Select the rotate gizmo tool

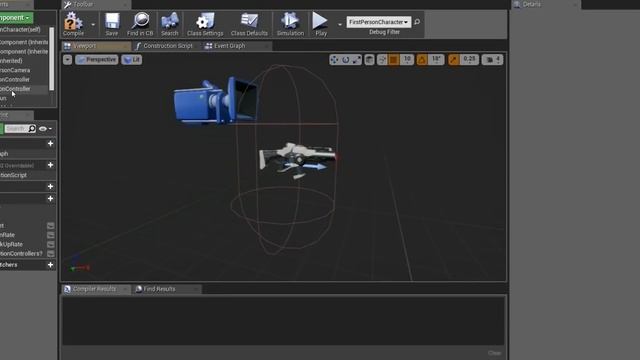pyautogui.click(x=346, y=60)
